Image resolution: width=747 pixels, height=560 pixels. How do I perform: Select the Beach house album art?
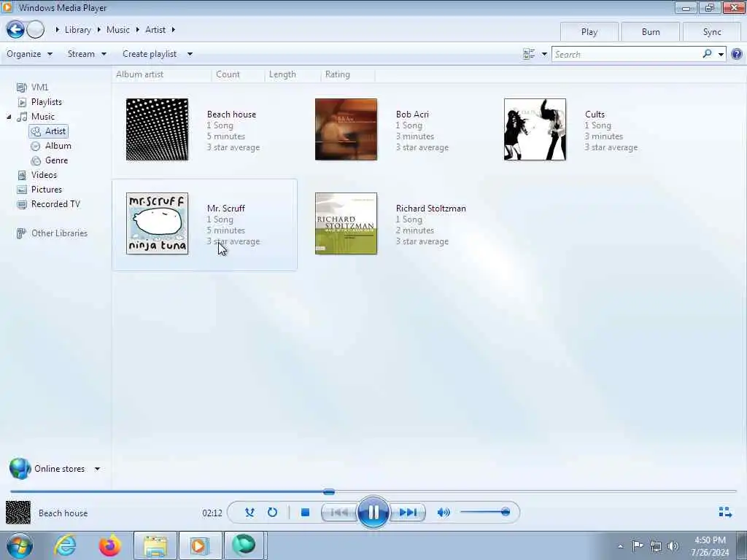158,130
